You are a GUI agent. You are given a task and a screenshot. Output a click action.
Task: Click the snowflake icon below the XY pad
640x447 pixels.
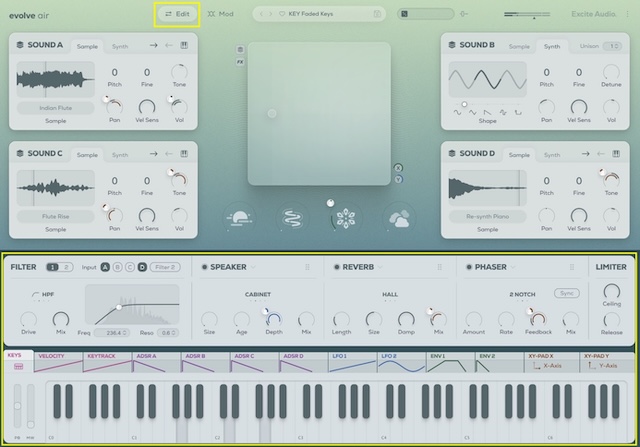coord(346,218)
